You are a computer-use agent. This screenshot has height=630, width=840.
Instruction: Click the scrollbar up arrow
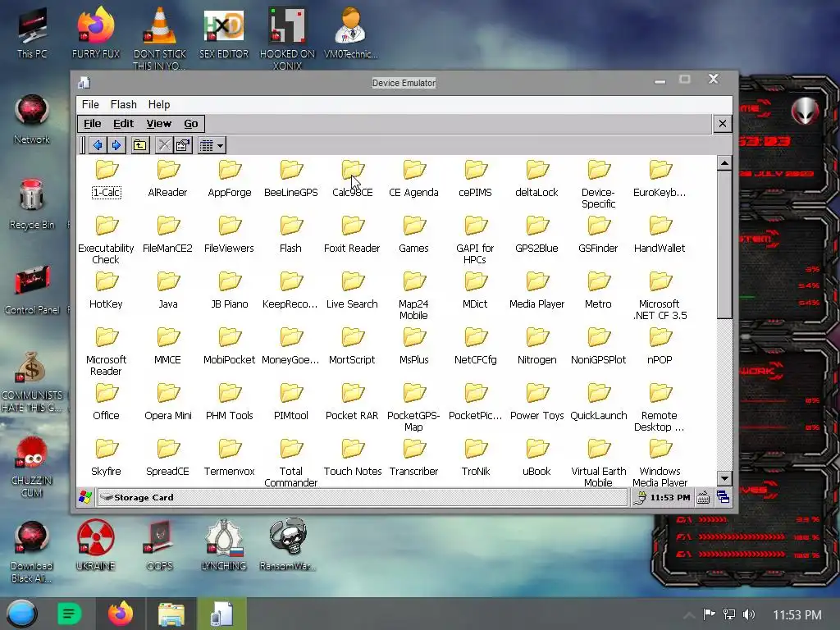[724, 163]
